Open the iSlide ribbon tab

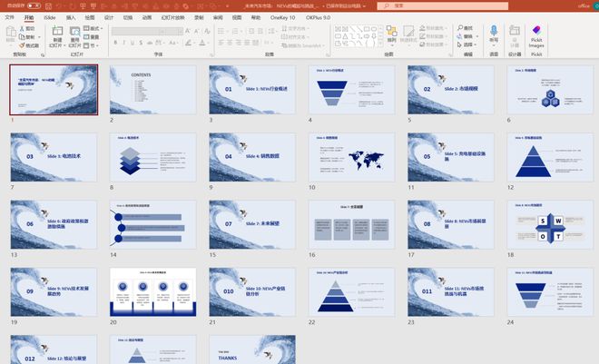pyautogui.click(x=50, y=17)
